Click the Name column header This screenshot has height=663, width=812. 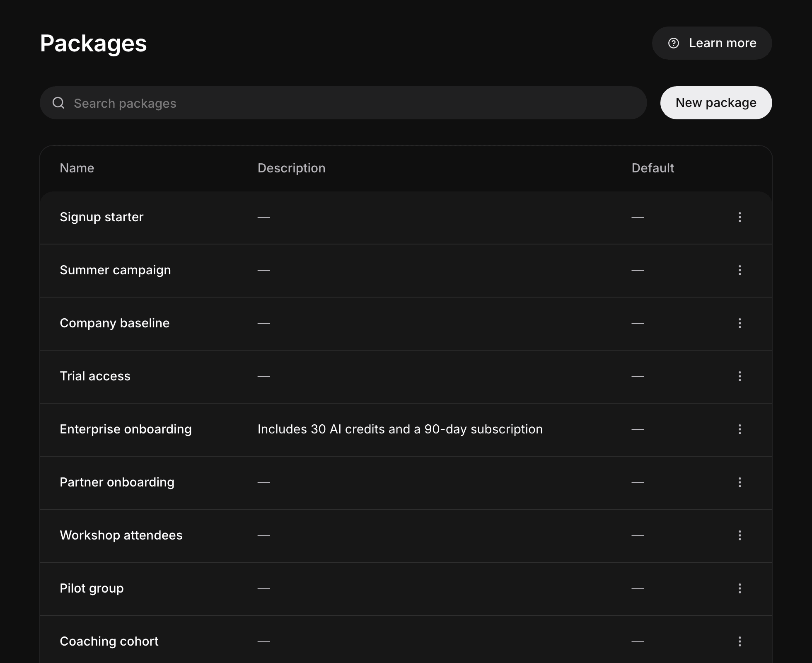click(77, 168)
